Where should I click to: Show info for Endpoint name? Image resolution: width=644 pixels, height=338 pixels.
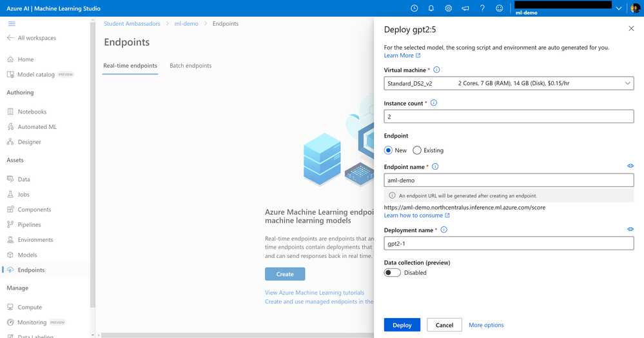pos(435,166)
